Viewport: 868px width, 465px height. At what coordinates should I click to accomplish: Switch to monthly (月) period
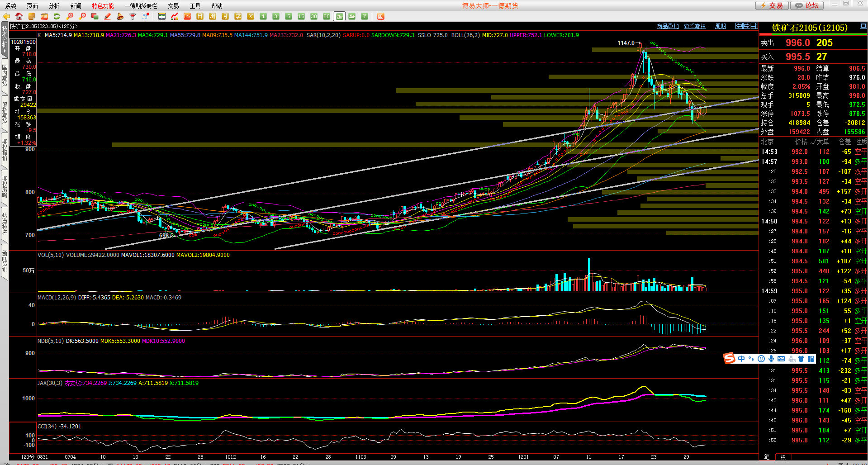[225, 16]
